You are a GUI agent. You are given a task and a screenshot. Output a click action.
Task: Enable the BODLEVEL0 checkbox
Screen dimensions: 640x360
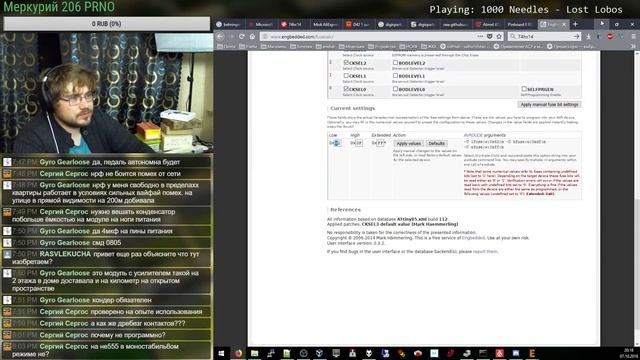(395, 89)
